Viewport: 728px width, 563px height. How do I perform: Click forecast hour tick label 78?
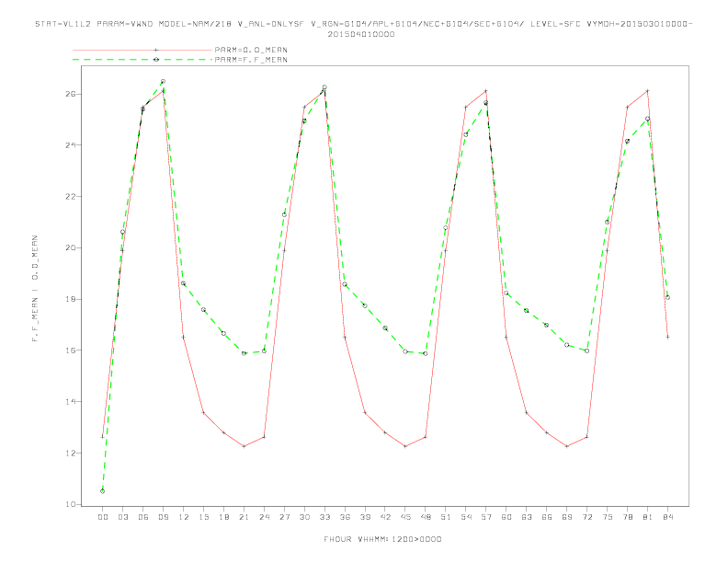click(x=627, y=517)
